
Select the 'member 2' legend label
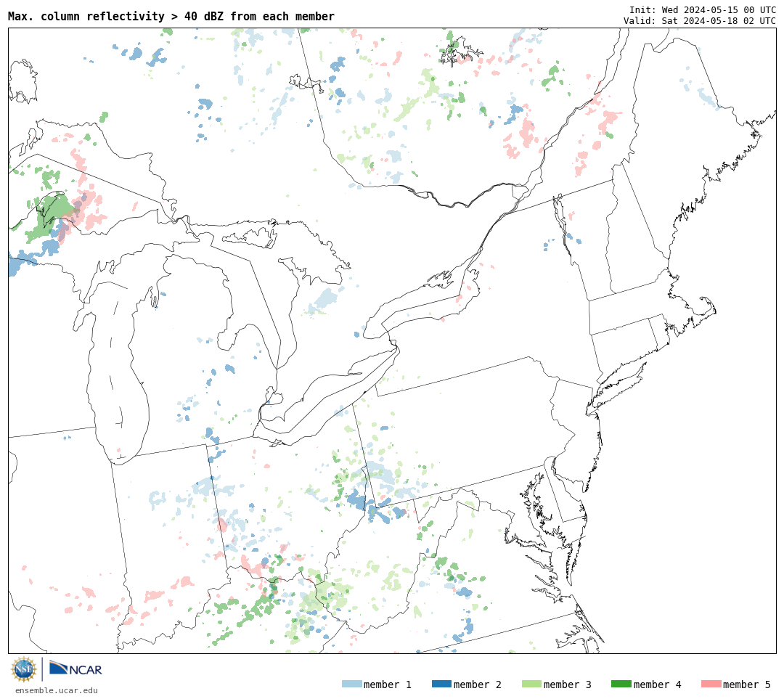[x=478, y=684]
